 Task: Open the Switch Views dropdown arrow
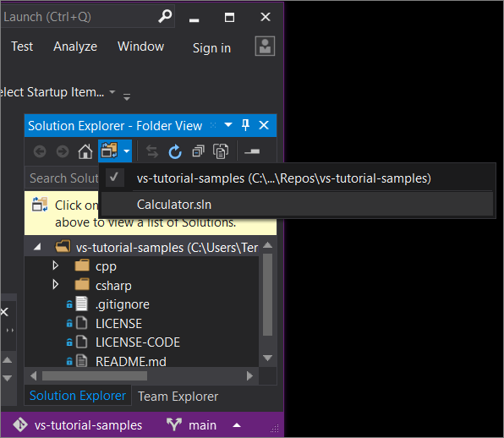127,151
